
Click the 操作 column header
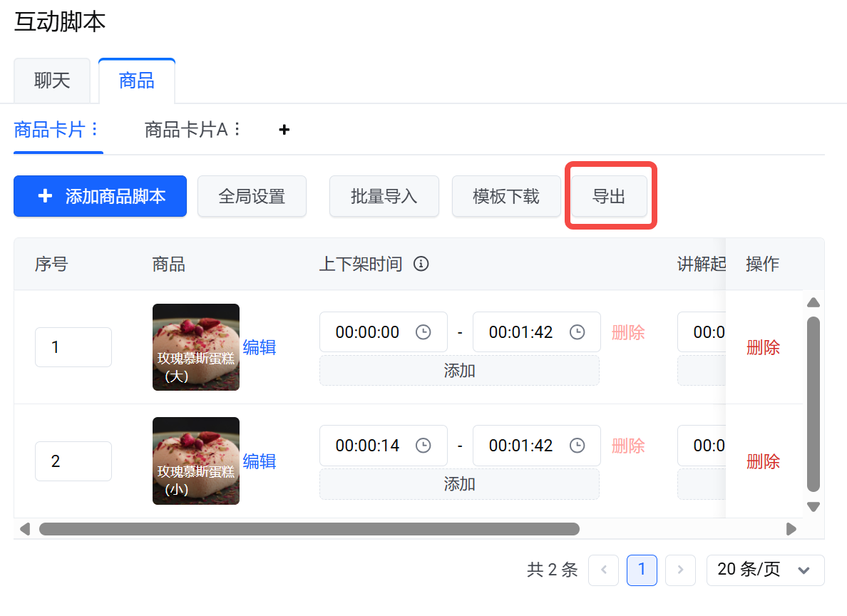763,265
